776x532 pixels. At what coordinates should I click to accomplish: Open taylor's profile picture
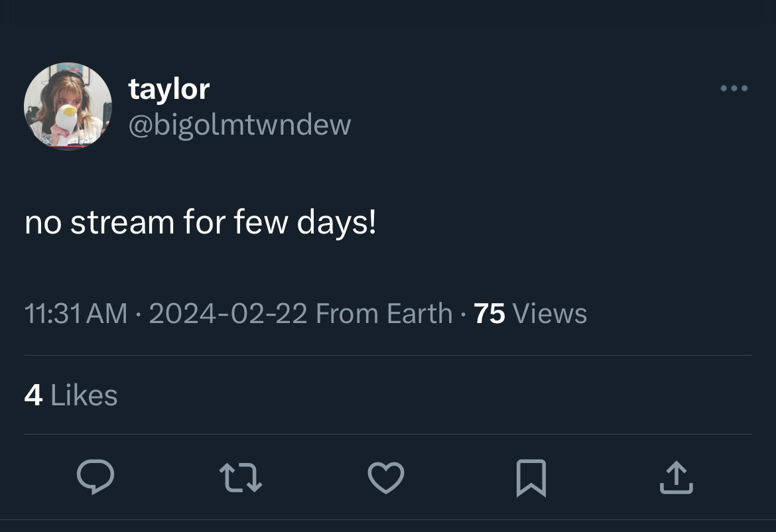point(68,106)
